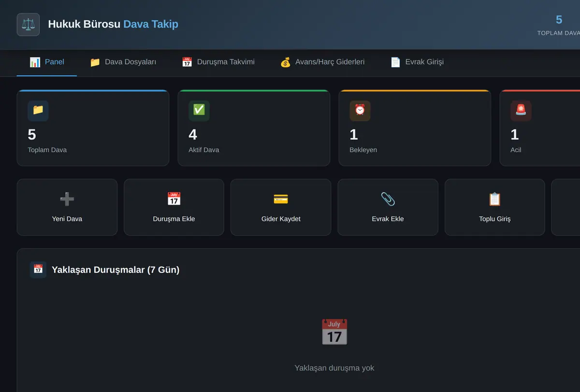Click the credit card icon above Gider Kaydet

281,199
